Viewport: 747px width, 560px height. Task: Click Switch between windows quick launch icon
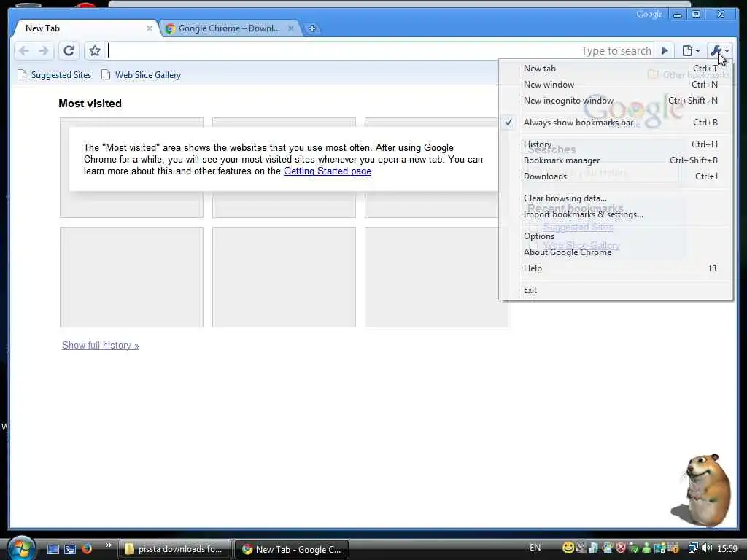[x=70, y=549]
